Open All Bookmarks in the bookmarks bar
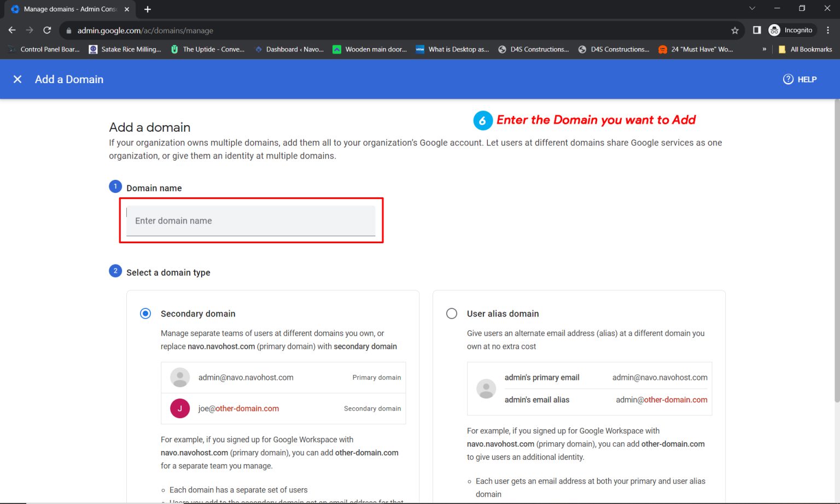Screen dimensions: 840x504 pyautogui.click(x=807, y=49)
